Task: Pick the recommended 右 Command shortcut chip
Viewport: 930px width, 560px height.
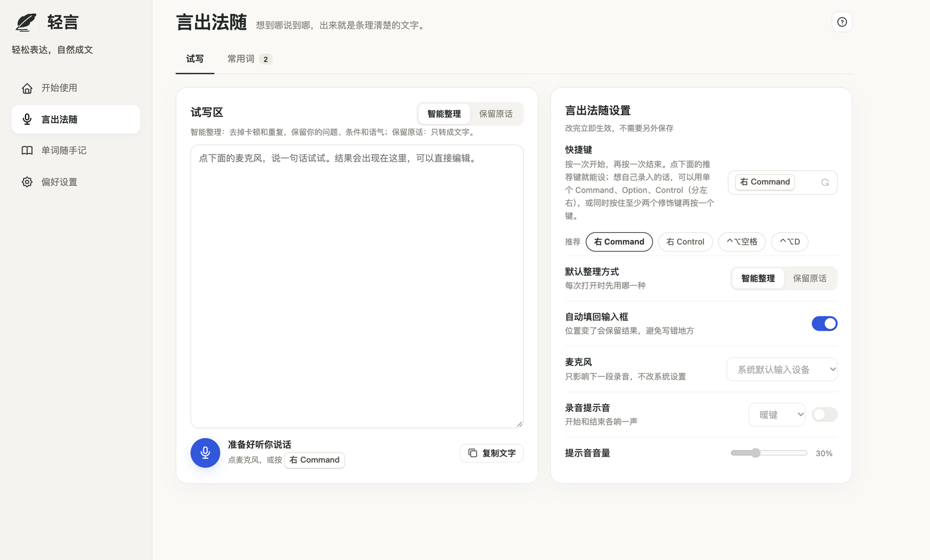Action: click(x=619, y=242)
